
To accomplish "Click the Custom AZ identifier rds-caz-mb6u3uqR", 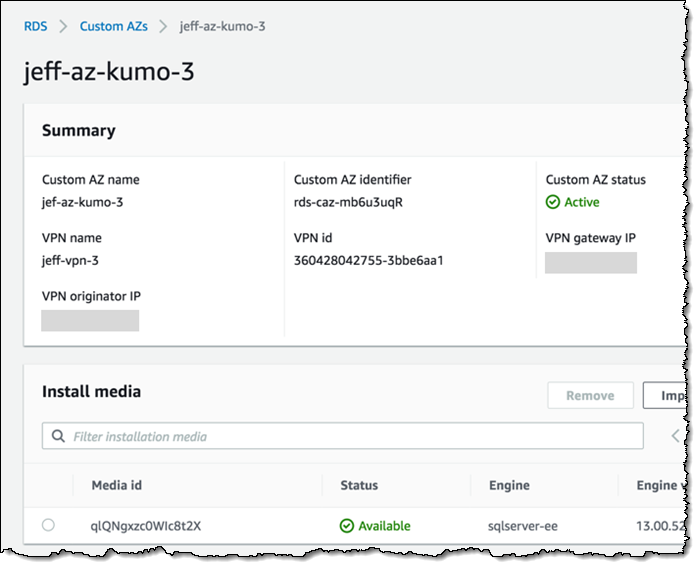I will pos(348,202).
